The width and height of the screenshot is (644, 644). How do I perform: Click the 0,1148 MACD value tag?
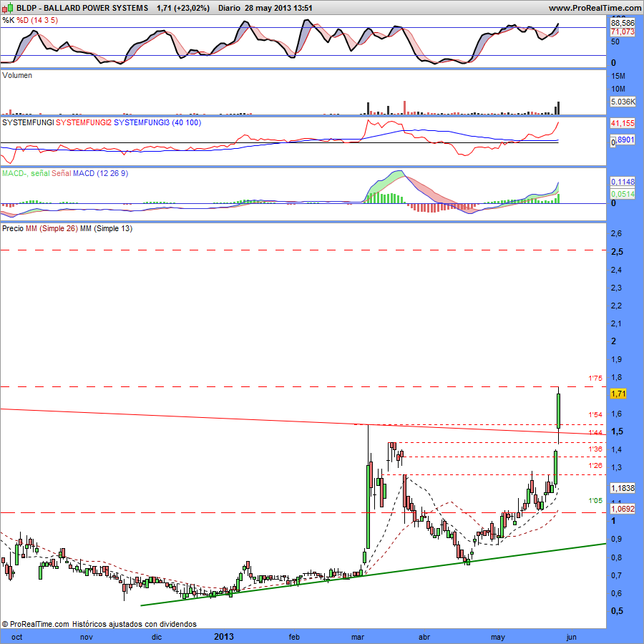(x=623, y=182)
